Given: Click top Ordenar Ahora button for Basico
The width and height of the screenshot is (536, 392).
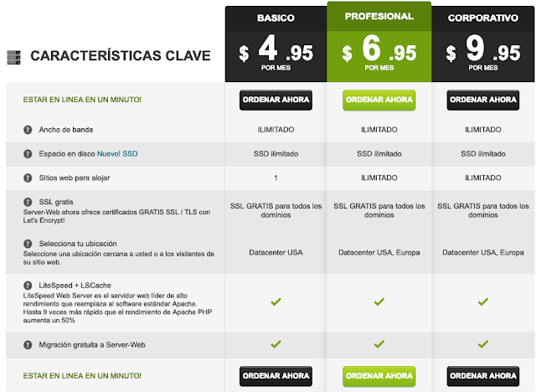Looking at the screenshot, I should (276, 100).
